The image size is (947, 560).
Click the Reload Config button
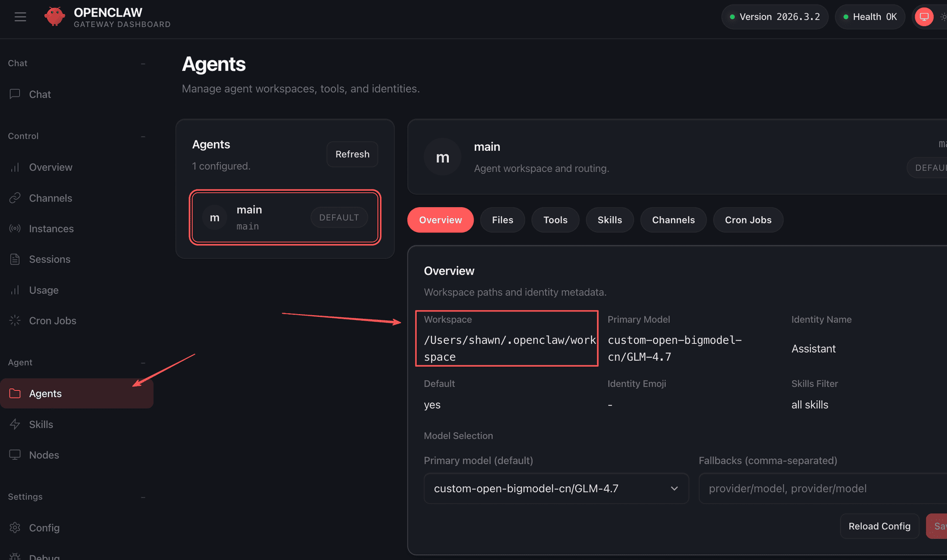(879, 526)
